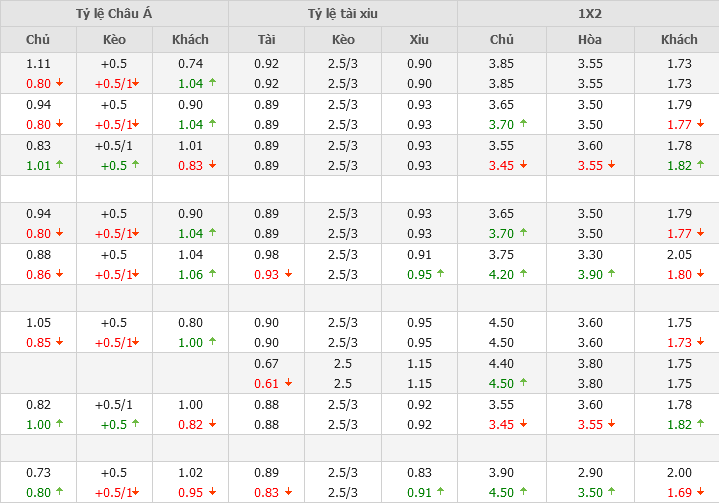
Task: Click the up arrow next to 3.90
Action: 611,274
